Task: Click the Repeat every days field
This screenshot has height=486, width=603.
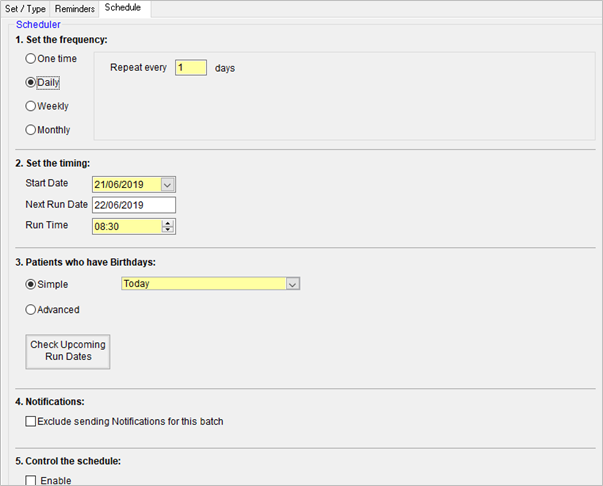Action: pos(191,68)
